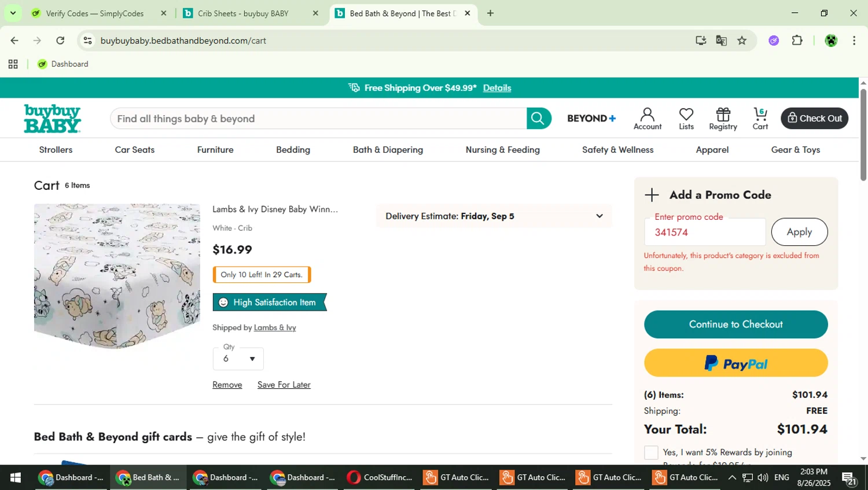
Task: Click the search magnifier button
Action: (538, 119)
